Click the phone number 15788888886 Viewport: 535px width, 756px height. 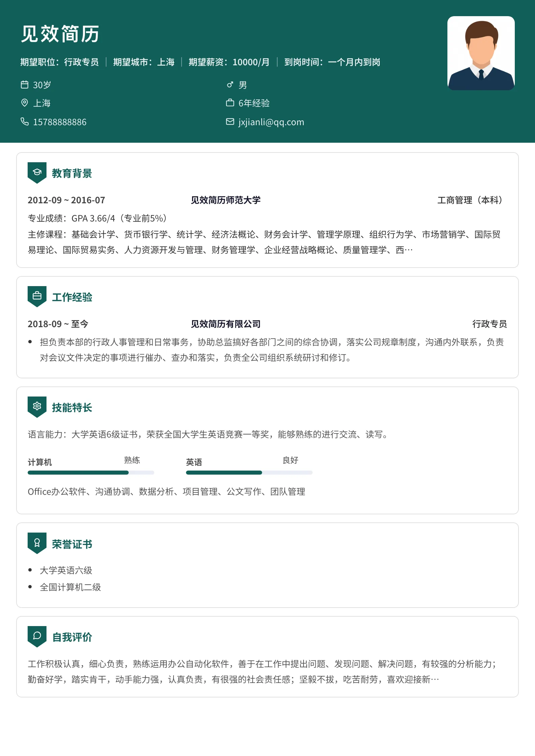[x=60, y=122]
